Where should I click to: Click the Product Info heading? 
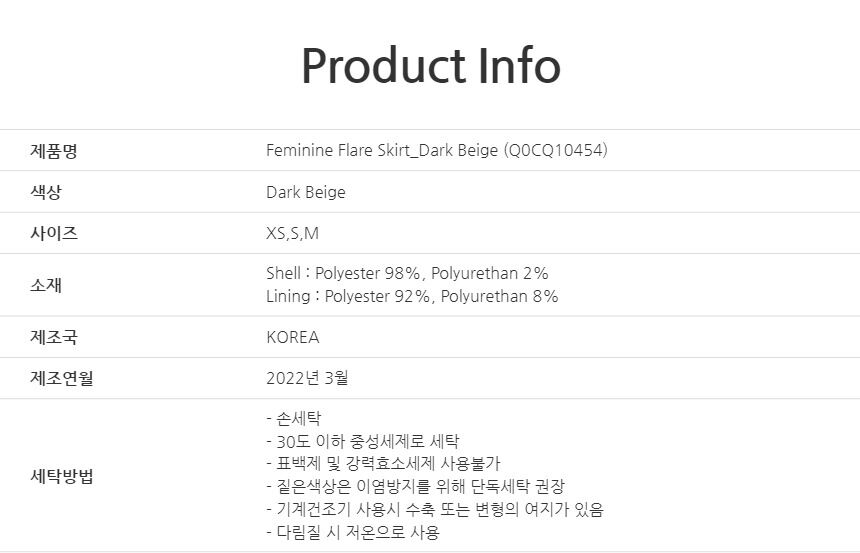431,66
